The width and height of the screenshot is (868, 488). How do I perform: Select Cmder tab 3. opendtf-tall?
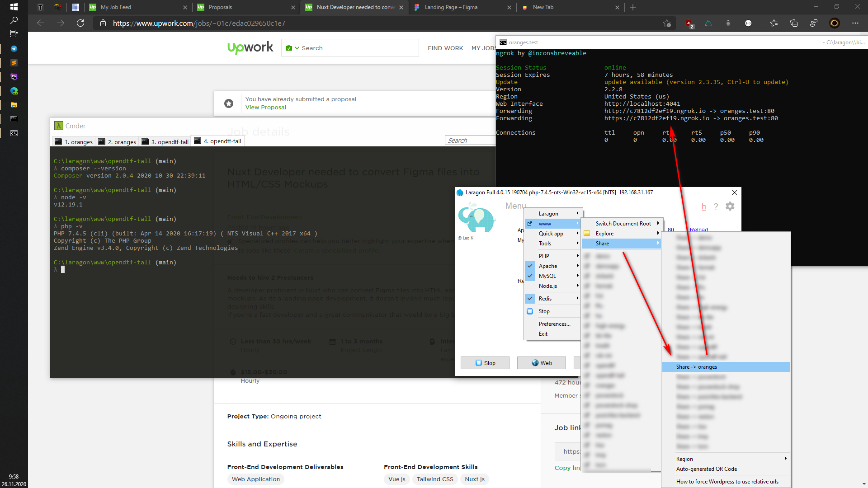pyautogui.click(x=165, y=142)
